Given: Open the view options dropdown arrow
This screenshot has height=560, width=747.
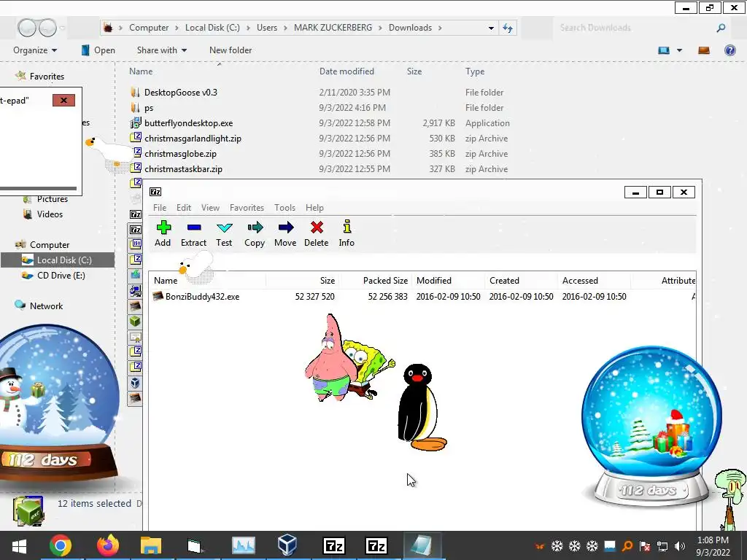Looking at the screenshot, I should (679, 50).
